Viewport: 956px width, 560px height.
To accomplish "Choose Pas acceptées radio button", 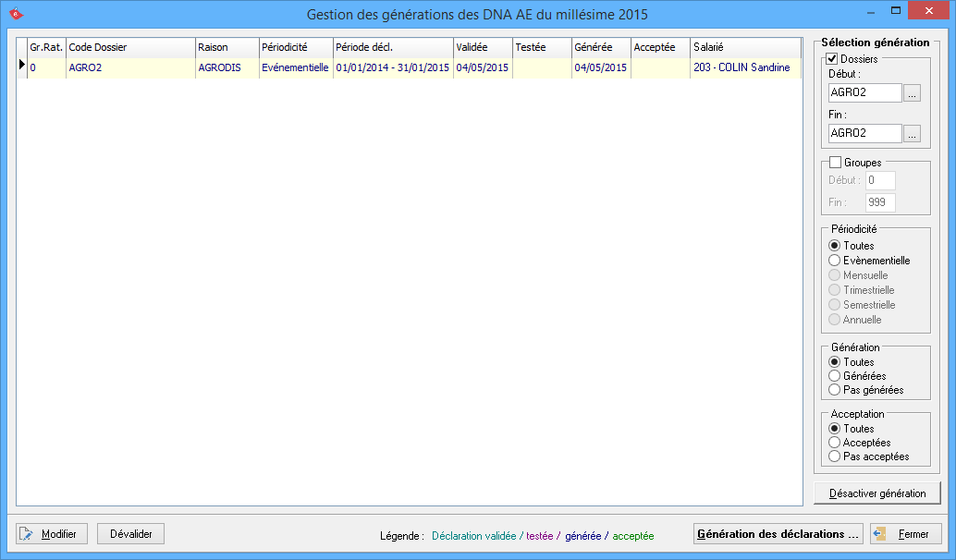I will pyautogui.click(x=835, y=457).
